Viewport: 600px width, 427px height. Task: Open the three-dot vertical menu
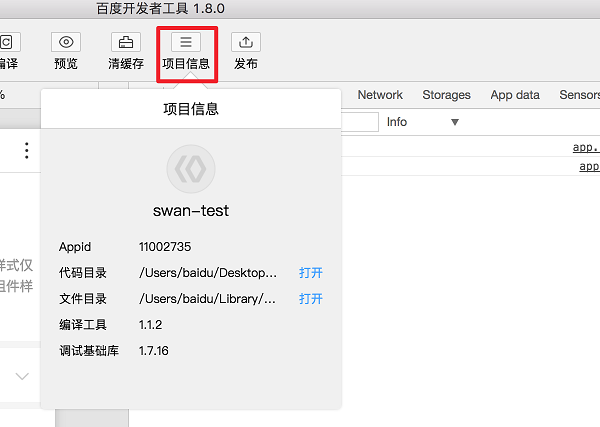26,150
